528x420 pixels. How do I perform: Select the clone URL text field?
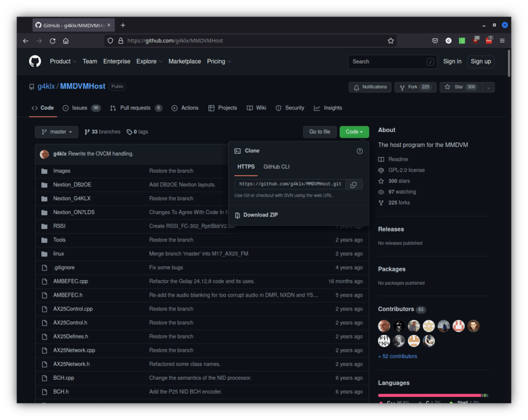click(290, 184)
